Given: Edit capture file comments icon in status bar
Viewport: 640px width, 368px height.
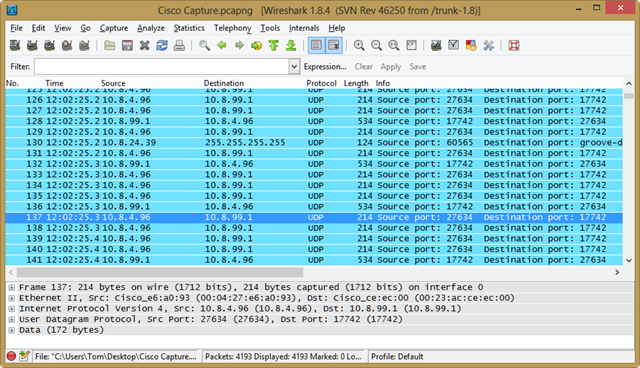Looking at the screenshot, I should point(24,356).
